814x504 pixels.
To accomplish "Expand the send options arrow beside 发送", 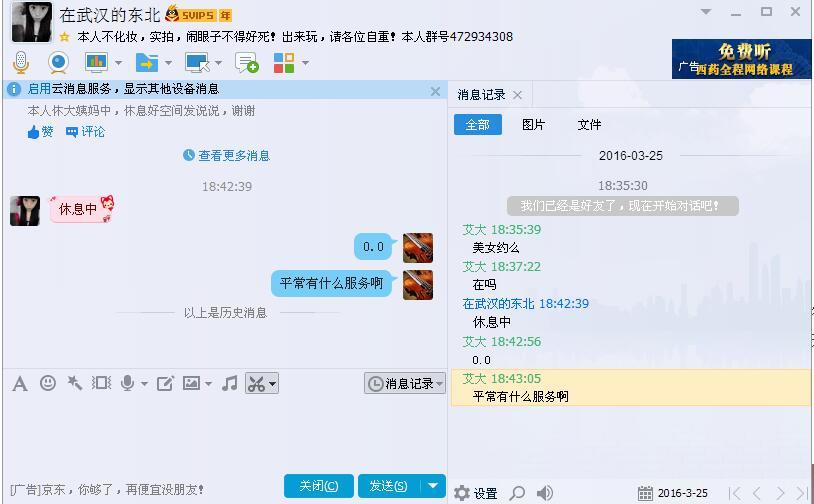I will [x=433, y=486].
